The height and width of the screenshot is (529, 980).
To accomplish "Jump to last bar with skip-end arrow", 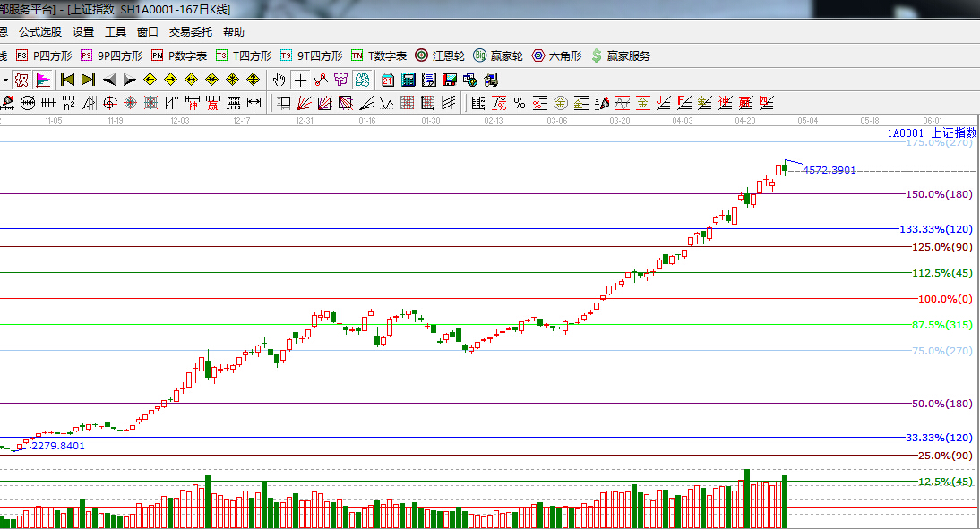I will [x=88, y=80].
